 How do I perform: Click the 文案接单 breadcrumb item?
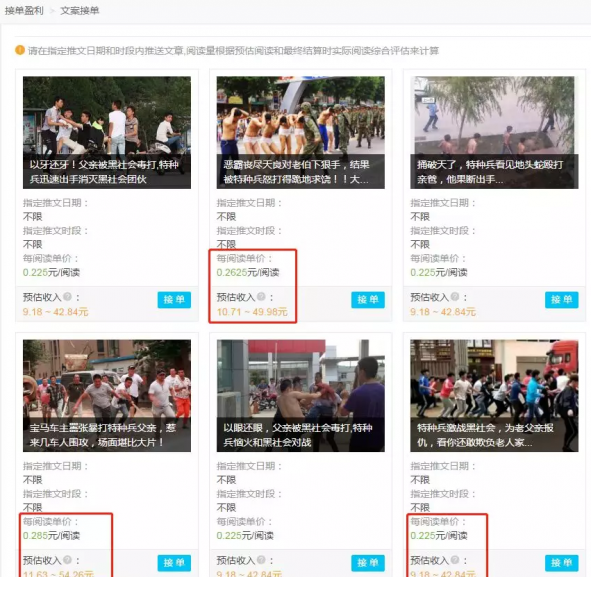coord(80,10)
